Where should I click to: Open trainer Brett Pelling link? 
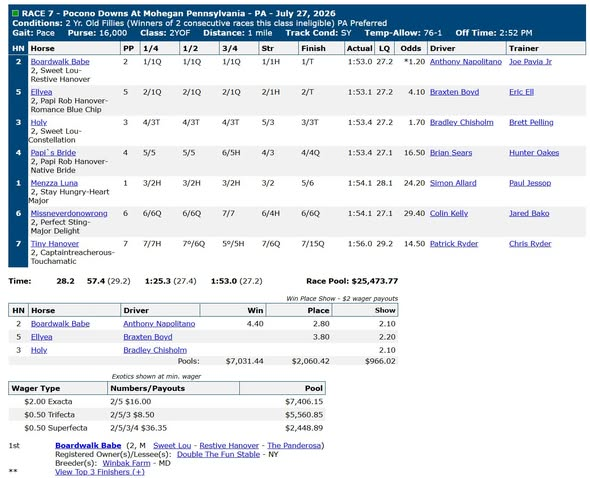pos(531,122)
